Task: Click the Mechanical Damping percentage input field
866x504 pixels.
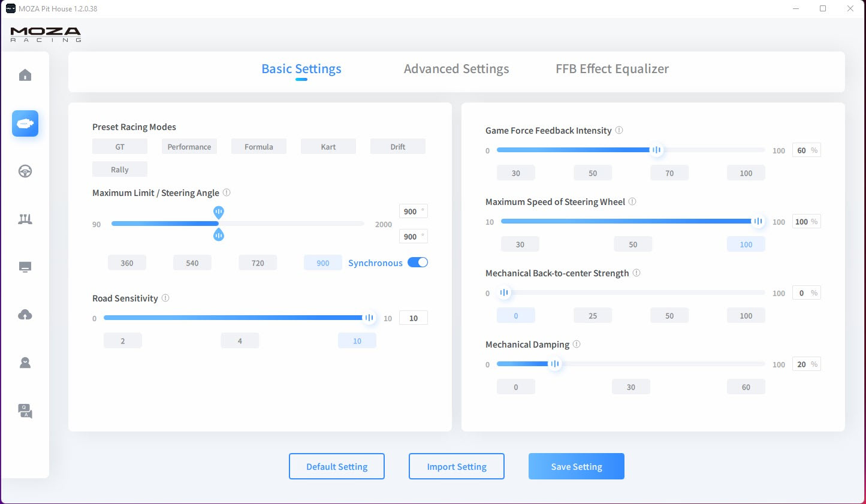Action: (x=802, y=364)
